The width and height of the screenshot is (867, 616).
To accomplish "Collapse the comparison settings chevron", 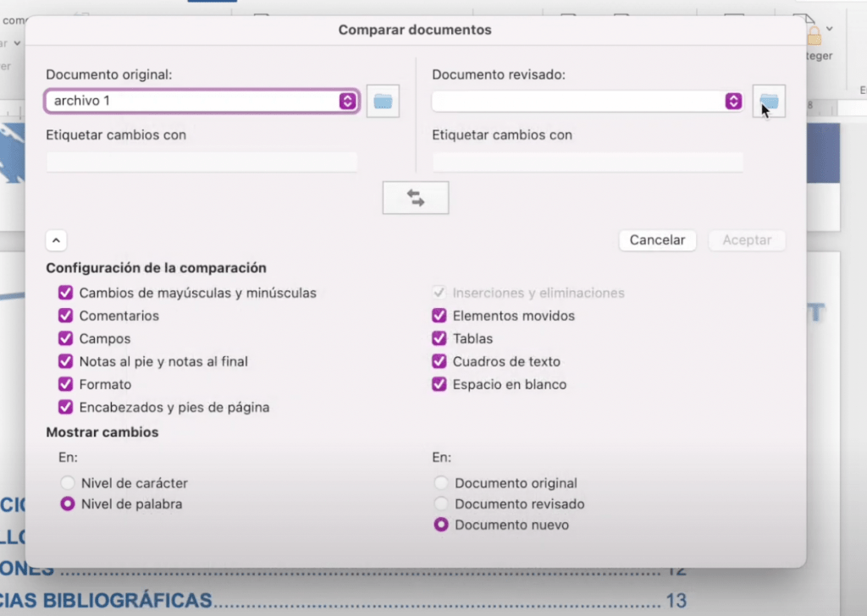I will click(x=56, y=240).
